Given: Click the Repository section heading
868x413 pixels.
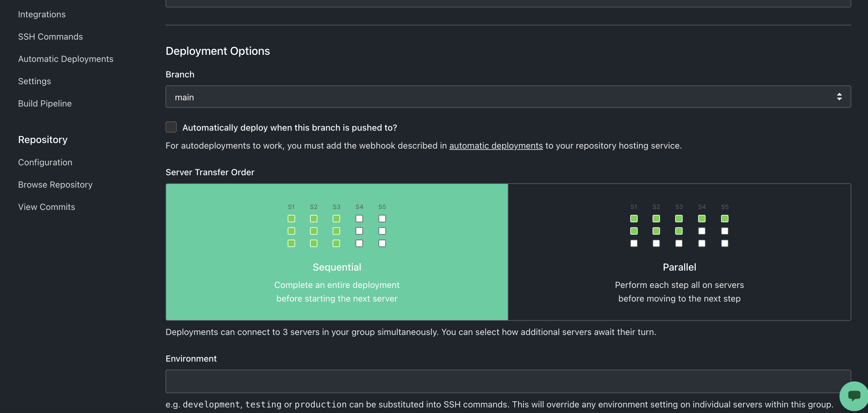Looking at the screenshot, I should (x=42, y=139).
